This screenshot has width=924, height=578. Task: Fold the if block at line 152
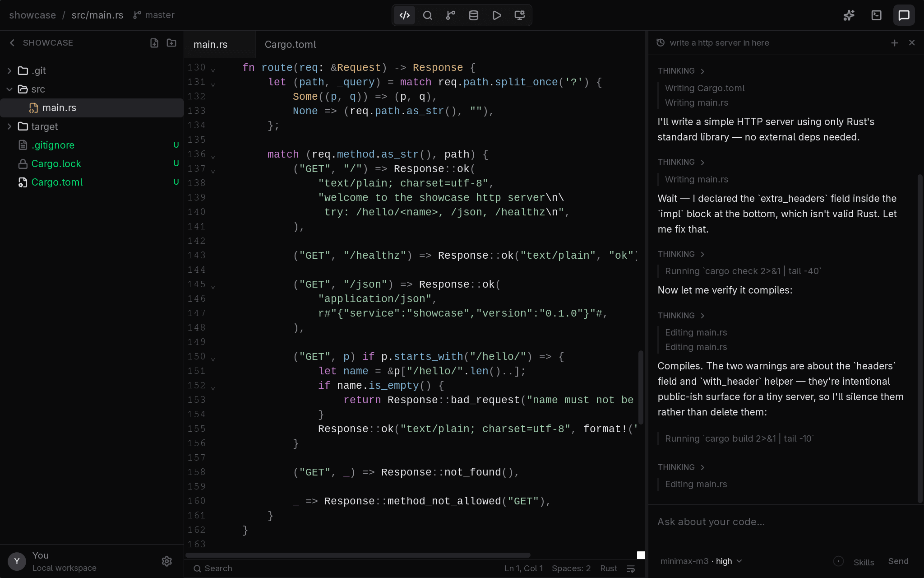(x=213, y=388)
